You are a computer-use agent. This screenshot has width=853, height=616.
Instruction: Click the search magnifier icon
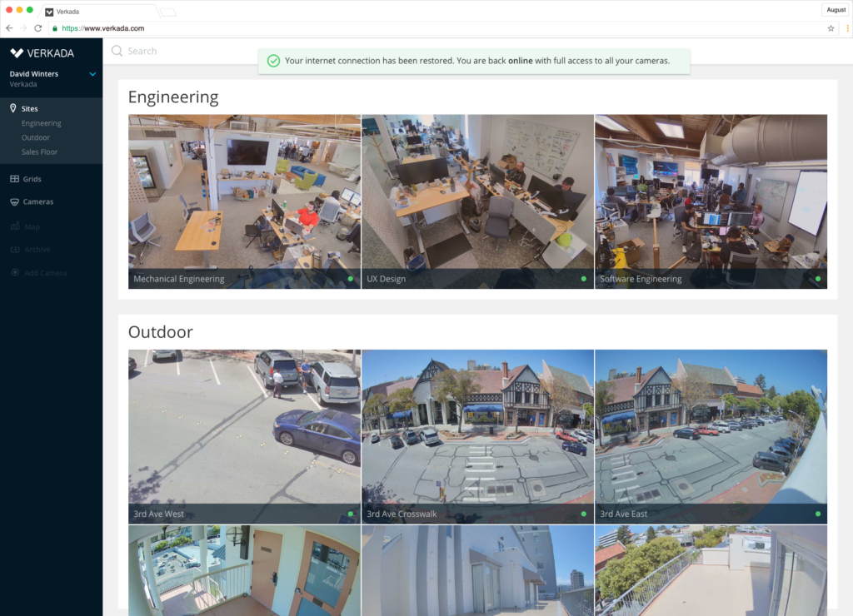coord(117,51)
